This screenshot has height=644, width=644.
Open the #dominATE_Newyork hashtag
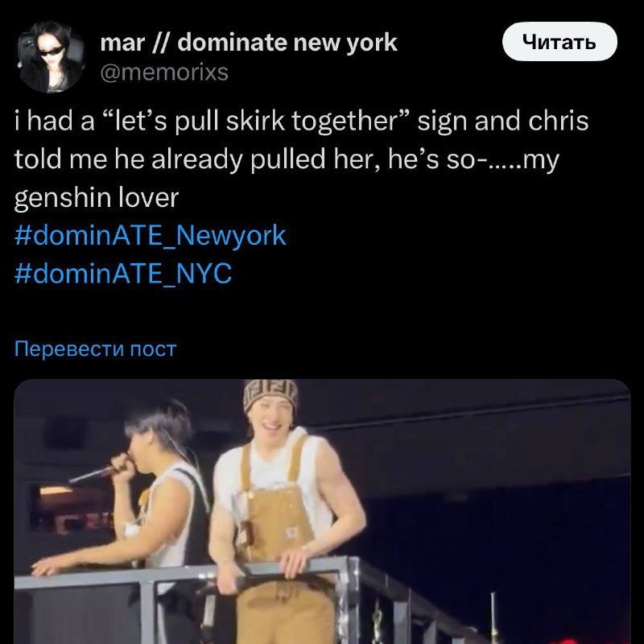point(150,235)
